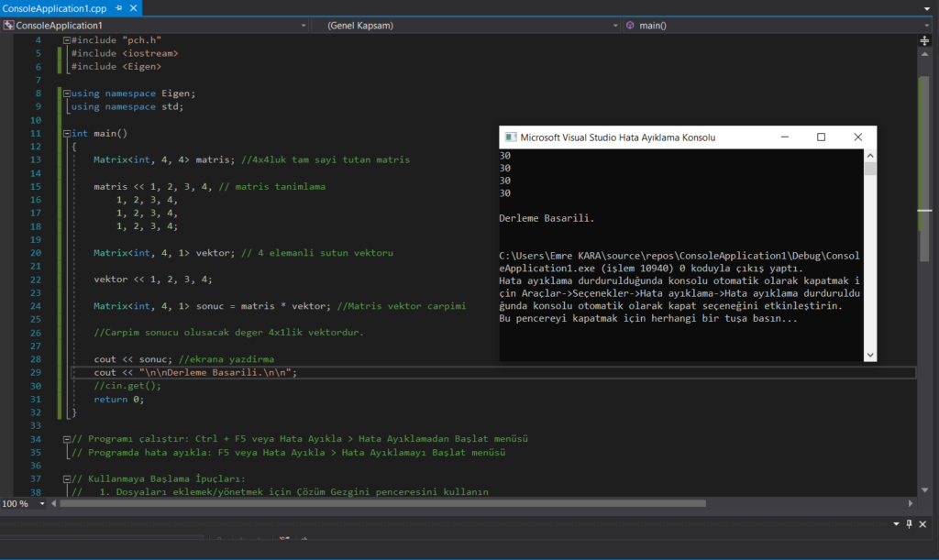Toggle auto-hide pin on the bottom panel
939x560 pixels.
(x=910, y=523)
